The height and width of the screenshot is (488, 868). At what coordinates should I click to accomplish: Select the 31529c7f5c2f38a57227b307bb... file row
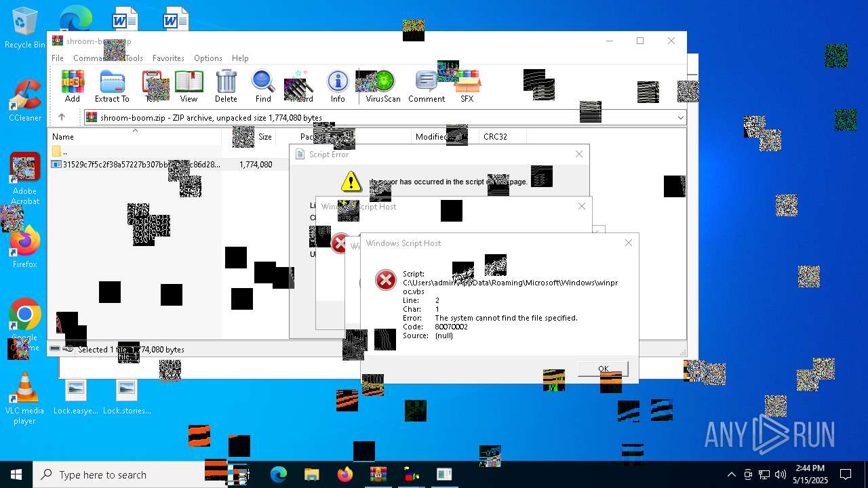point(136,165)
